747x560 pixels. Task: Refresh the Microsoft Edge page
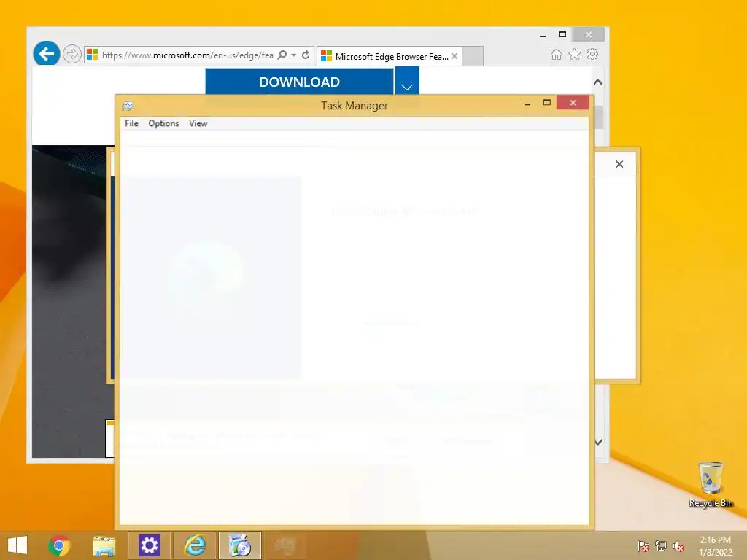[x=306, y=55]
